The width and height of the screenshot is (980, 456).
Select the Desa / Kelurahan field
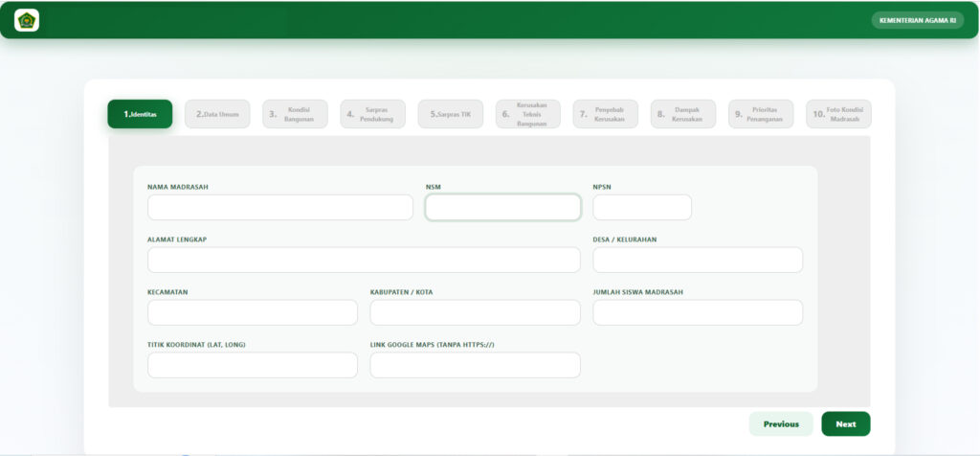click(x=698, y=261)
